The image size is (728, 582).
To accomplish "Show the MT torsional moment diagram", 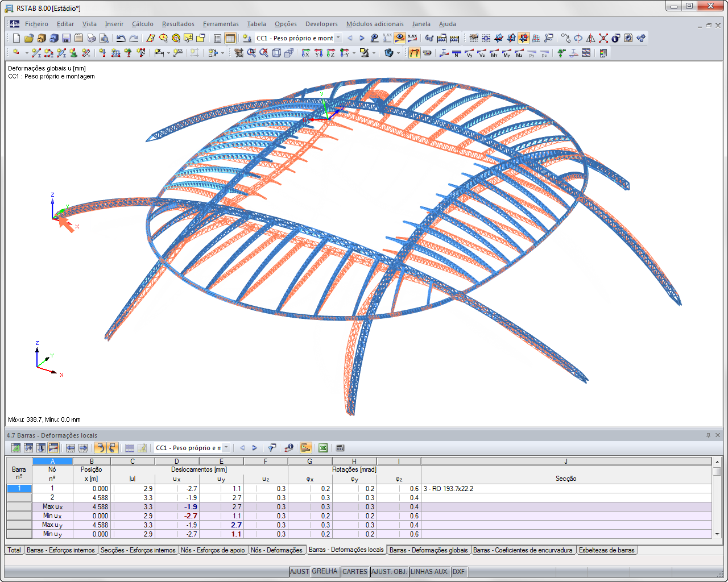I will (494, 53).
